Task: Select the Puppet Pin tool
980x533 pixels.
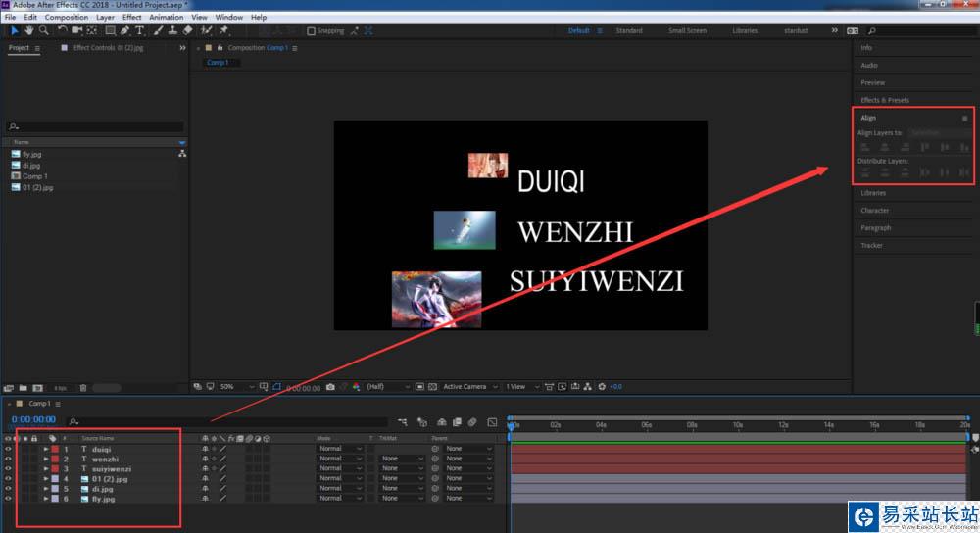Action: coord(223,30)
